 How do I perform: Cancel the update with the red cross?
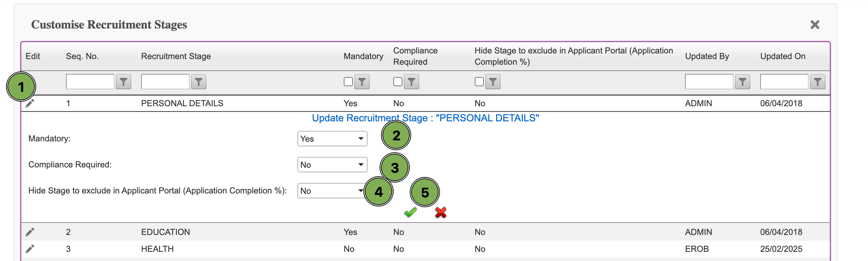[x=441, y=212]
